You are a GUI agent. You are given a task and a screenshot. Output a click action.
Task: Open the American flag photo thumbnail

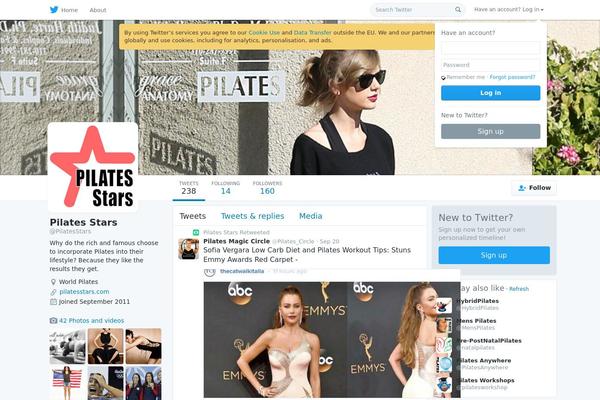coord(67,383)
